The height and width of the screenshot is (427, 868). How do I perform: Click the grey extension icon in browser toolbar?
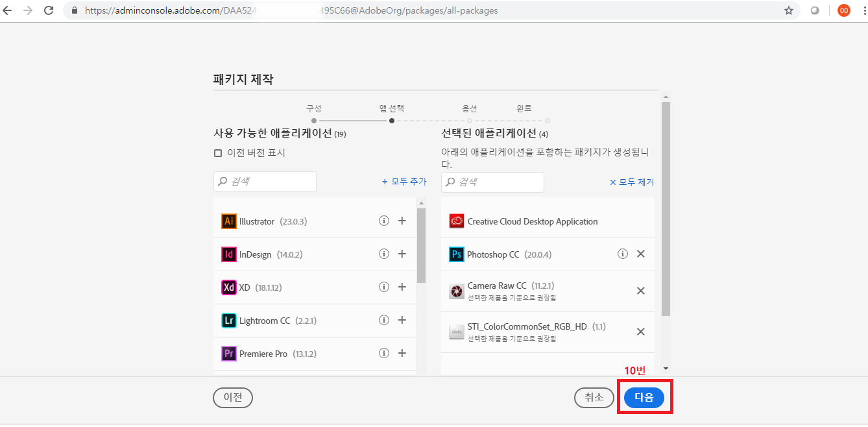tap(815, 10)
